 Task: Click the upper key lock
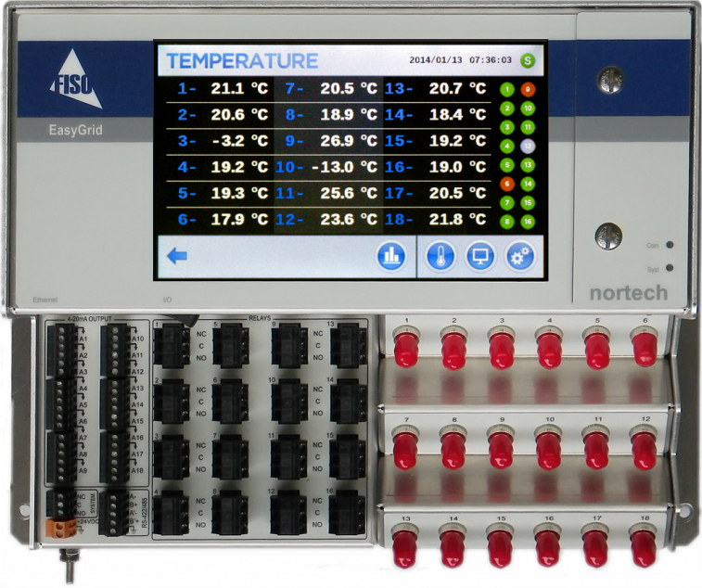[x=610, y=80]
